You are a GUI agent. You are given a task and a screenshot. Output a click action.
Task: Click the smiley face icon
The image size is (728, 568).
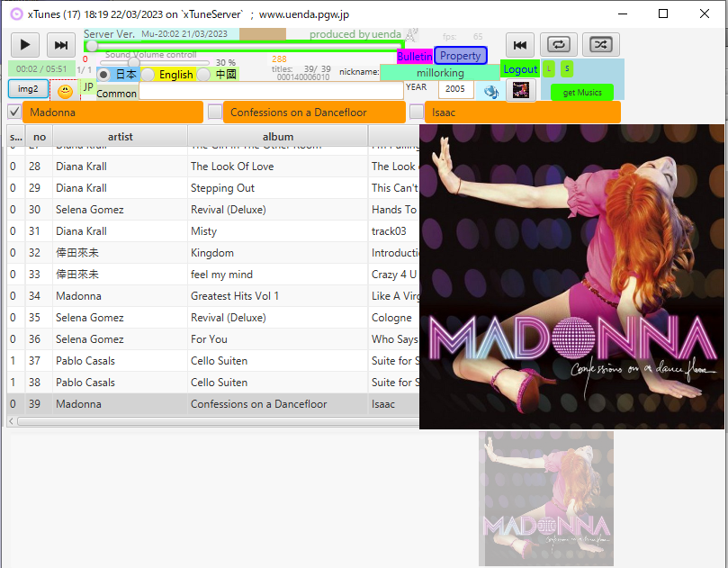click(x=65, y=91)
